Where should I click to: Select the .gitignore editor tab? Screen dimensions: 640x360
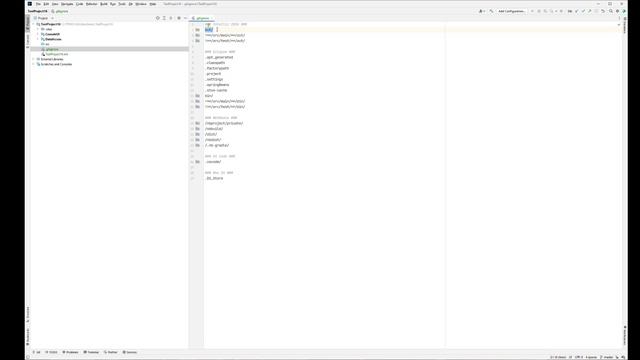(202, 18)
